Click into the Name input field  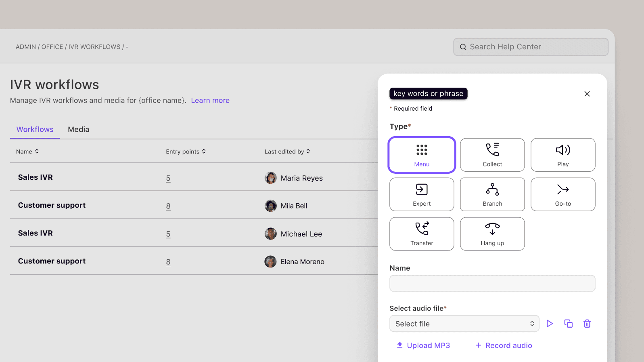(x=492, y=283)
